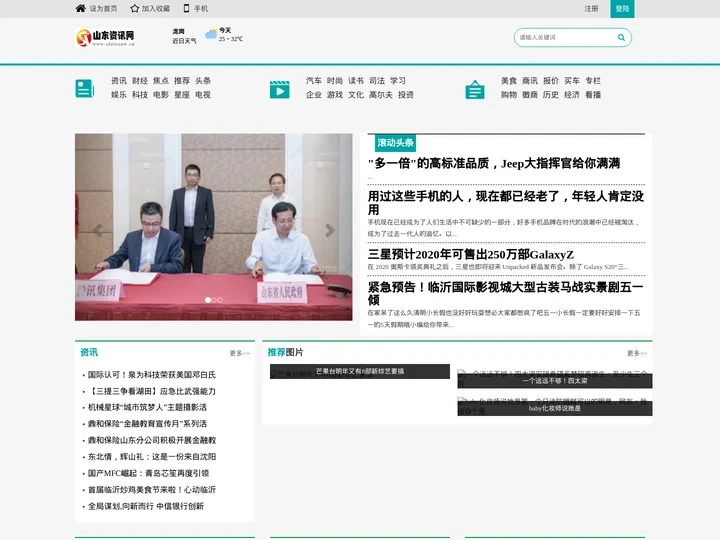Click 更多>> in the 资讯 panel
Image resolution: width=720 pixels, height=540 pixels.
[x=240, y=353]
